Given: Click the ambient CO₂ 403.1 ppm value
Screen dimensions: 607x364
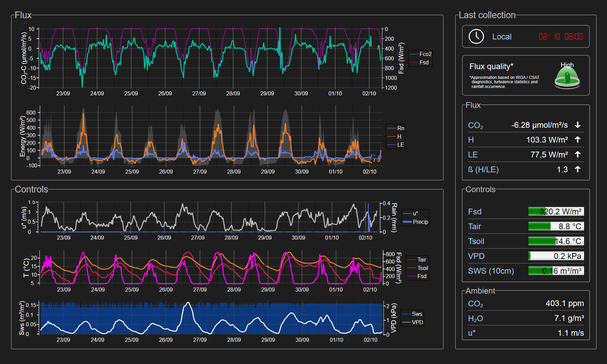Looking at the screenshot, I should [x=565, y=303].
